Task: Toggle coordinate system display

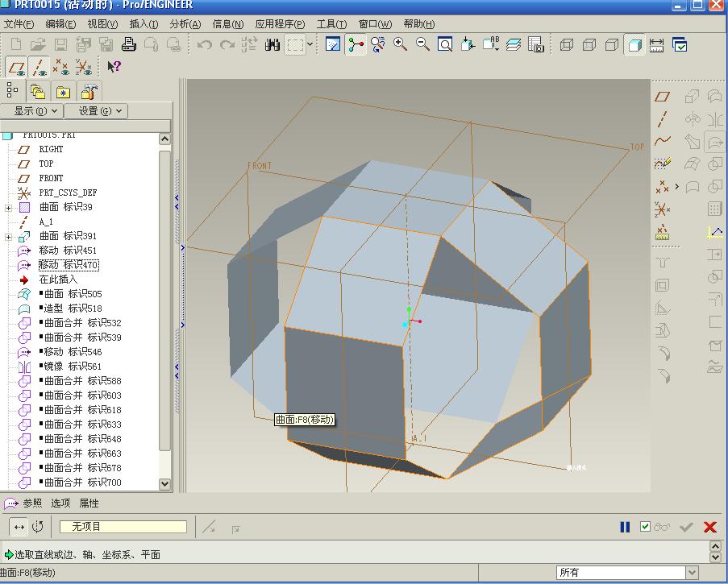Action: coord(84,67)
